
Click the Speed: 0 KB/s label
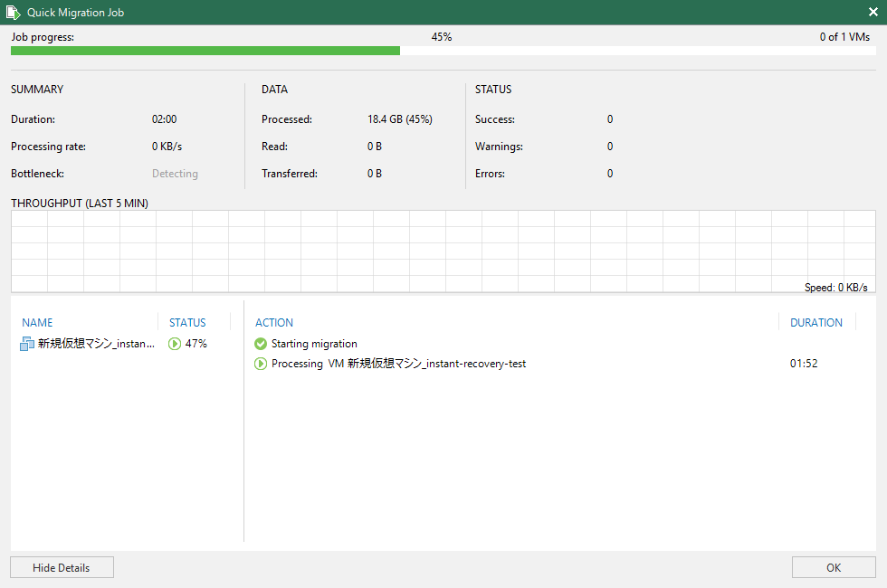coord(836,288)
